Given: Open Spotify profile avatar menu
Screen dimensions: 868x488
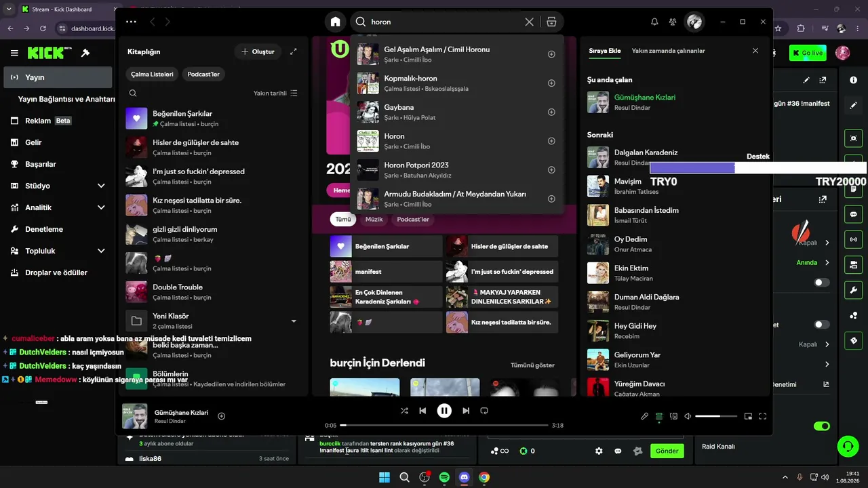Looking at the screenshot, I should [x=694, y=22].
